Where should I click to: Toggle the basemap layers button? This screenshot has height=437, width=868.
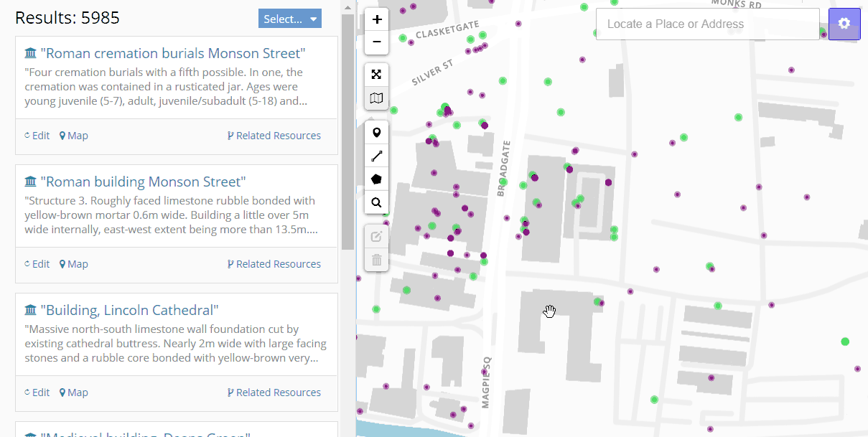pos(377,98)
